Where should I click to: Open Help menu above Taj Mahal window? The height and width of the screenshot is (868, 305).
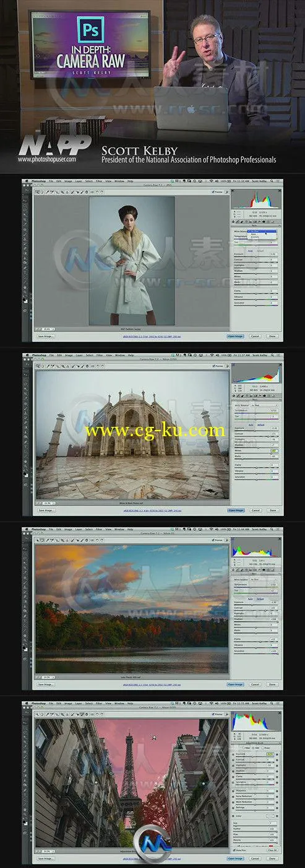(x=130, y=355)
